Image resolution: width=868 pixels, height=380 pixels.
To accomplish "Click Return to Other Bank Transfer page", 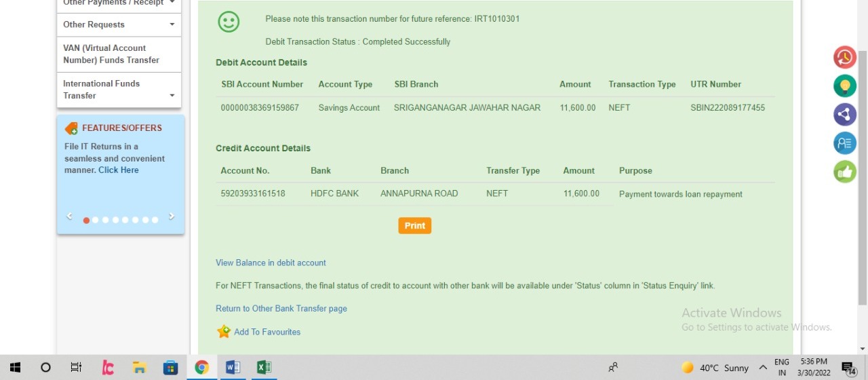I will [281, 309].
